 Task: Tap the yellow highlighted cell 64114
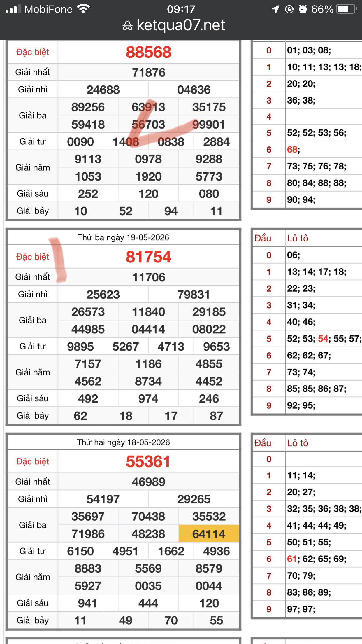click(209, 534)
